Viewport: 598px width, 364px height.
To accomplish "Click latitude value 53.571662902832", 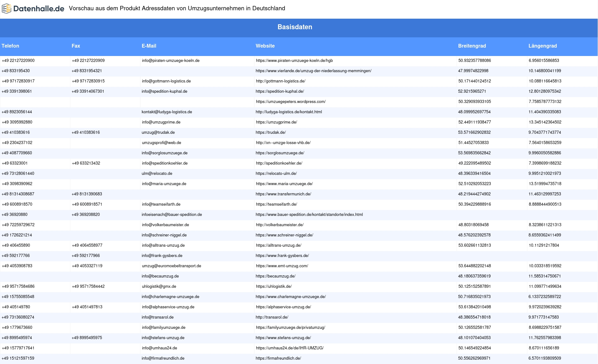I will (474, 133).
